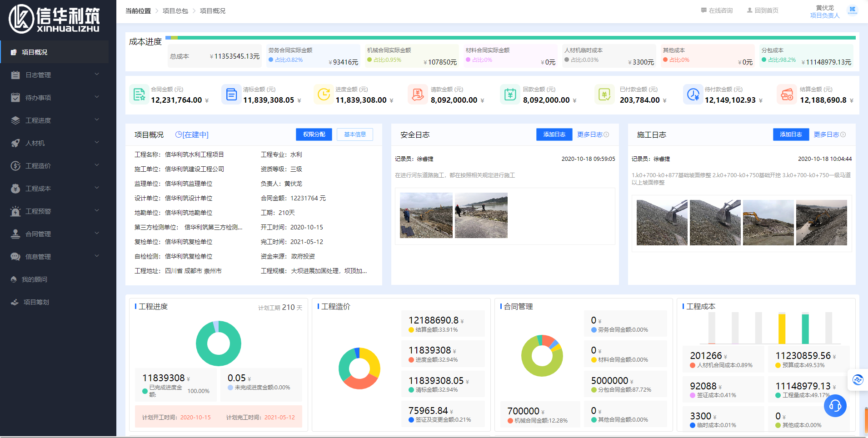This screenshot has width=868, height=438.
Task: Open 项目概况 in the sidebar
Action: 55,52
